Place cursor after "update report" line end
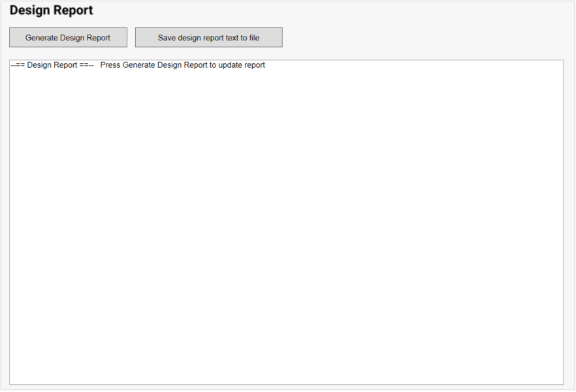The image size is (576, 392). coord(266,65)
